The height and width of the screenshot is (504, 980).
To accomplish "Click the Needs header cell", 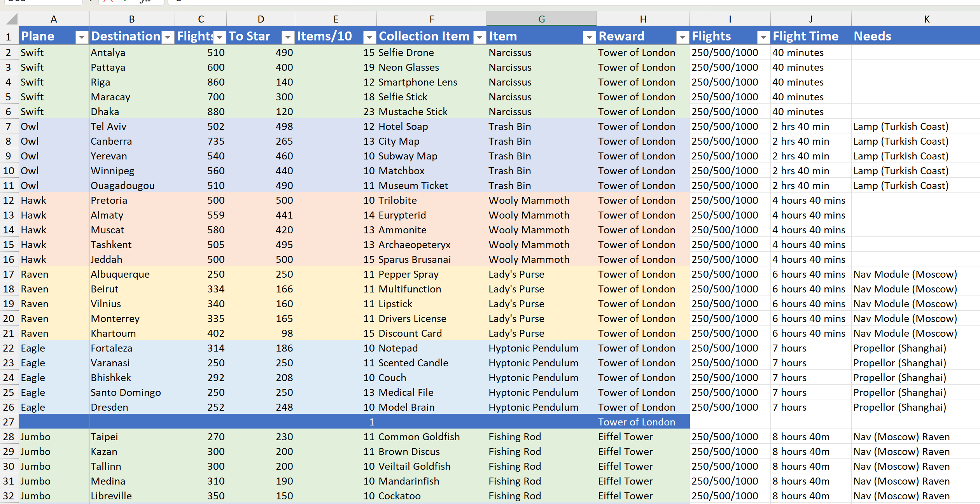I will click(x=916, y=36).
